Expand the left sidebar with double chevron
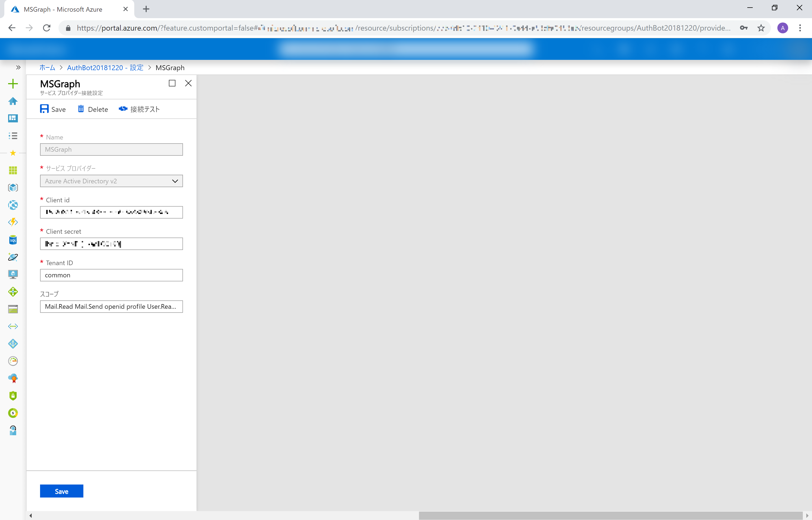 click(x=18, y=67)
